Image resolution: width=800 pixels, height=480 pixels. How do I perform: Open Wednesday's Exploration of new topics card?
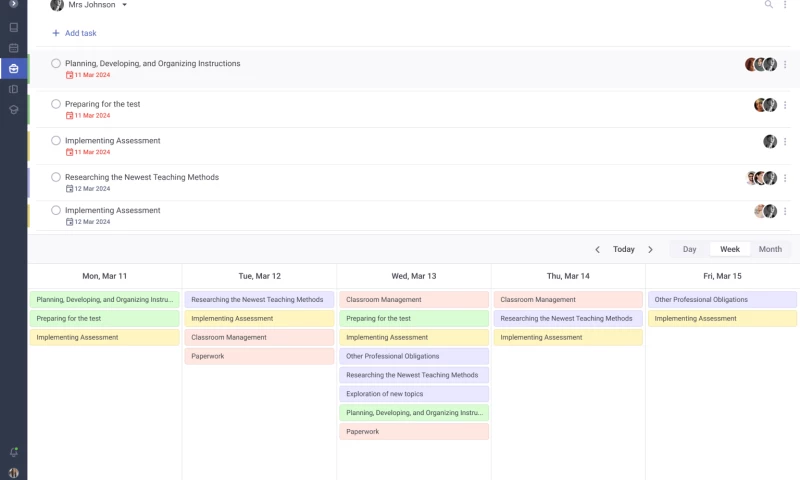point(414,394)
